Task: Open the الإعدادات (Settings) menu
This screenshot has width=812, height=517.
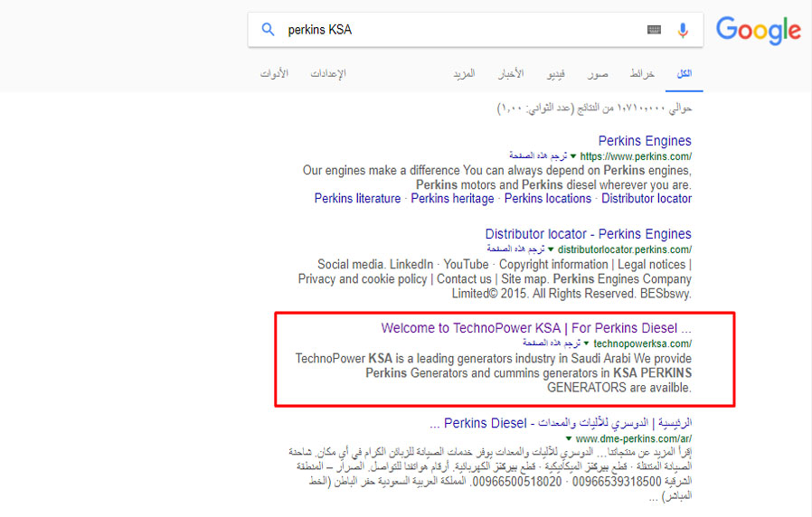Action: tap(328, 73)
